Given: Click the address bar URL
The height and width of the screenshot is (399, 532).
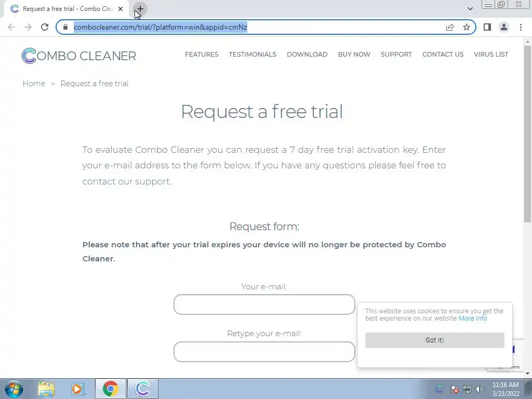Looking at the screenshot, I should (160, 27).
